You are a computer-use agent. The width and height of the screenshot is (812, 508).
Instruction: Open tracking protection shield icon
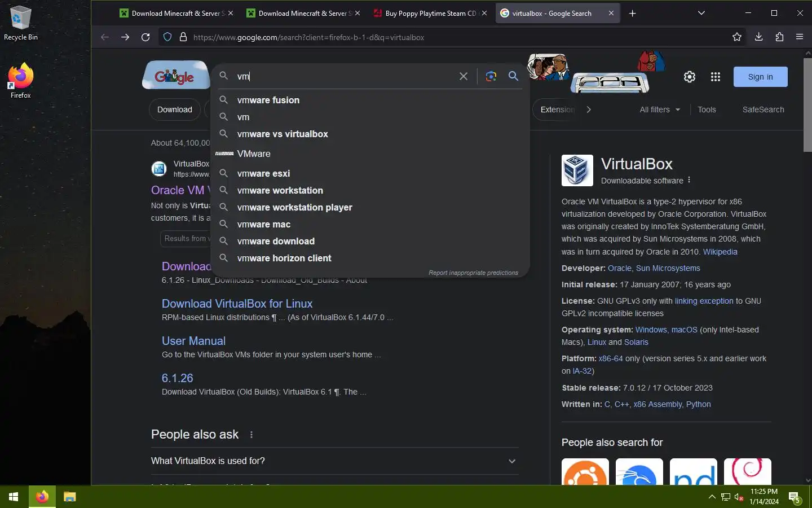pos(167,37)
